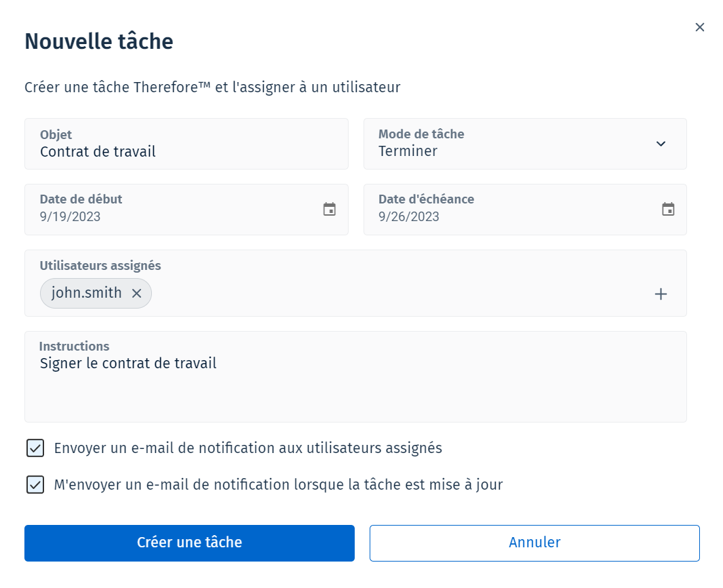The width and height of the screenshot is (723, 588).
Task: Click the Créer une tâche button
Action: pyautogui.click(x=189, y=543)
